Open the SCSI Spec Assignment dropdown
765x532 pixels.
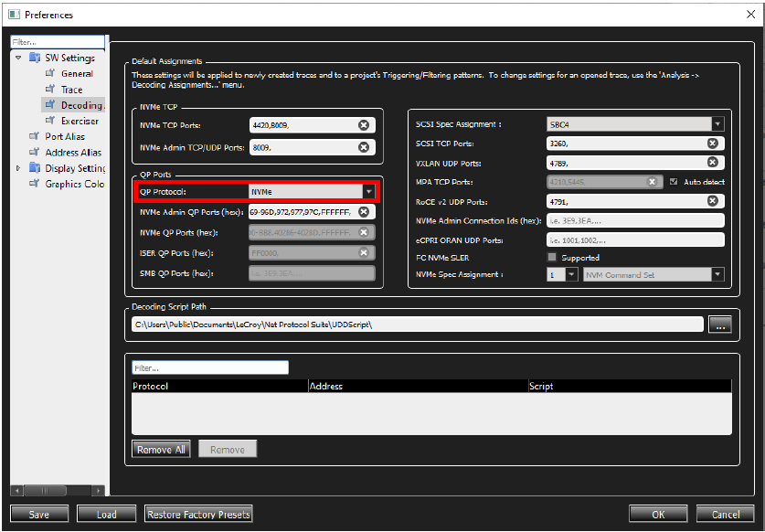[717, 124]
